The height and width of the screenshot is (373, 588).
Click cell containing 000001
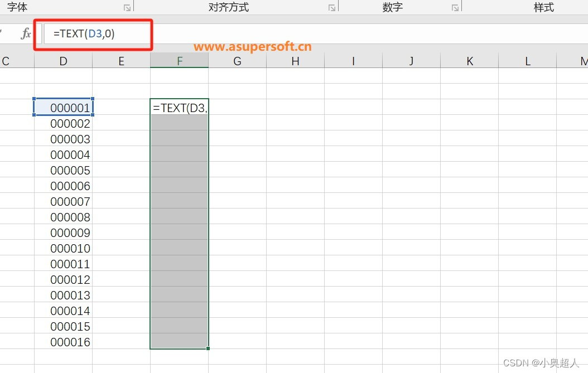click(63, 107)
